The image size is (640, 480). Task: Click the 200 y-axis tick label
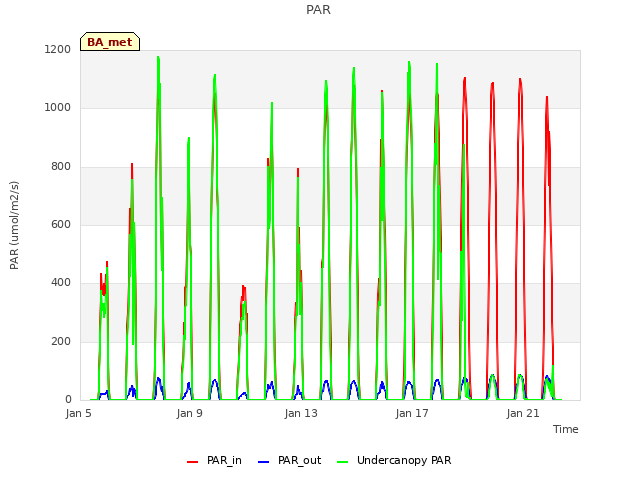pyautogui.click(x=61, y=342)
